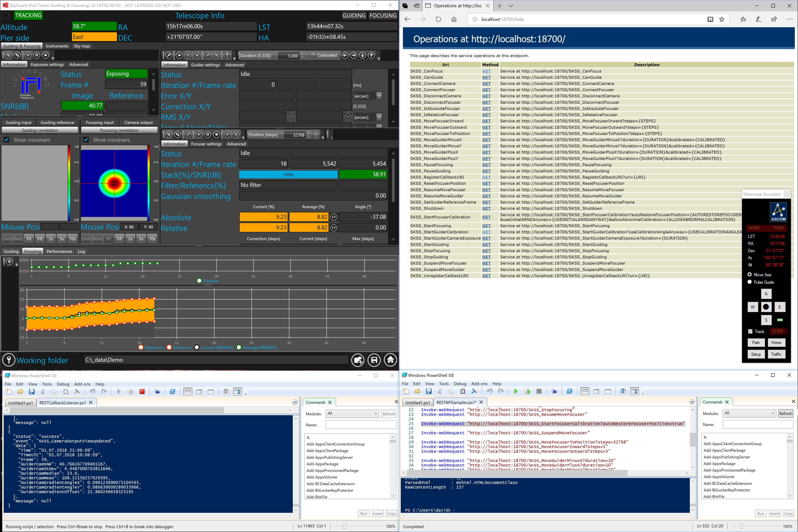Image resolution: width=798 pixels, height=532 pixels.
Task: Switch to the Sky map tab
Action: 82,46
